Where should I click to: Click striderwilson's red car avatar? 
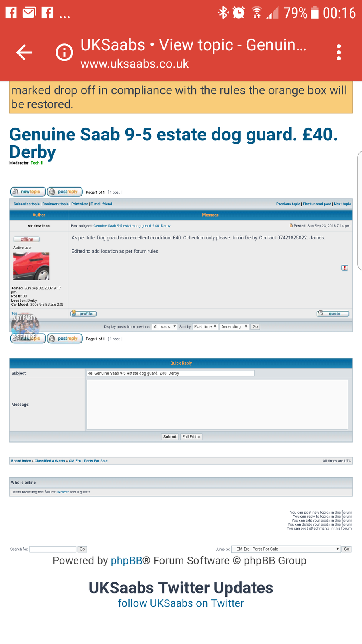[x=31, y=266]
